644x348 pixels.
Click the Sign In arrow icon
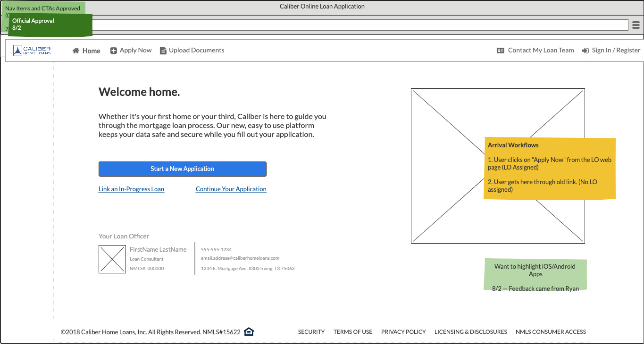click(x=585, y=51)
